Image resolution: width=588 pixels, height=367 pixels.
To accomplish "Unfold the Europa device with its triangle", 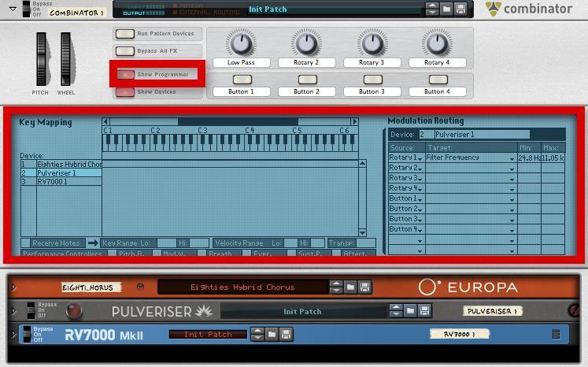I will point(14,287).
